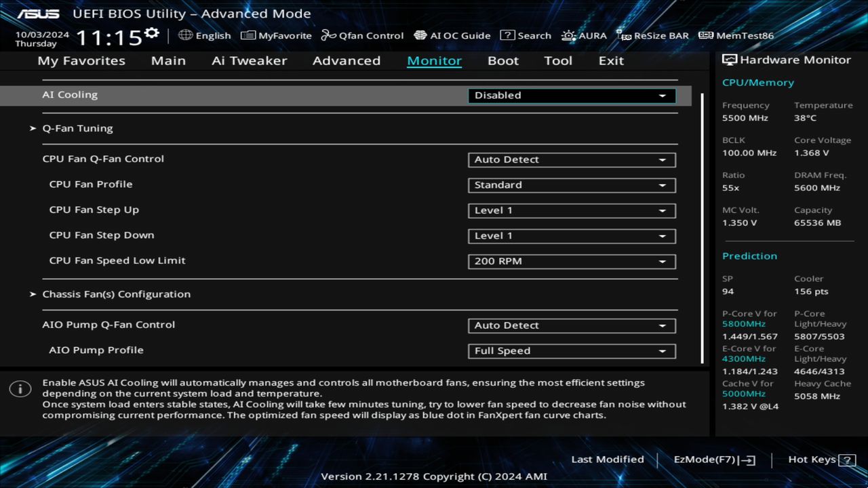Open the AI Cooling dropdown
This screenshot has height=488, width=868.
point(572,96)
